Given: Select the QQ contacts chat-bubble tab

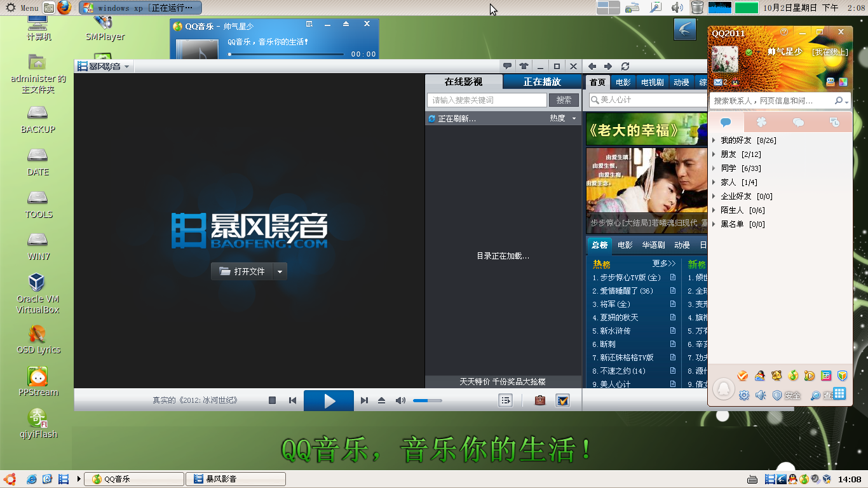Looking at the screenshot, I should pos(726,122).
